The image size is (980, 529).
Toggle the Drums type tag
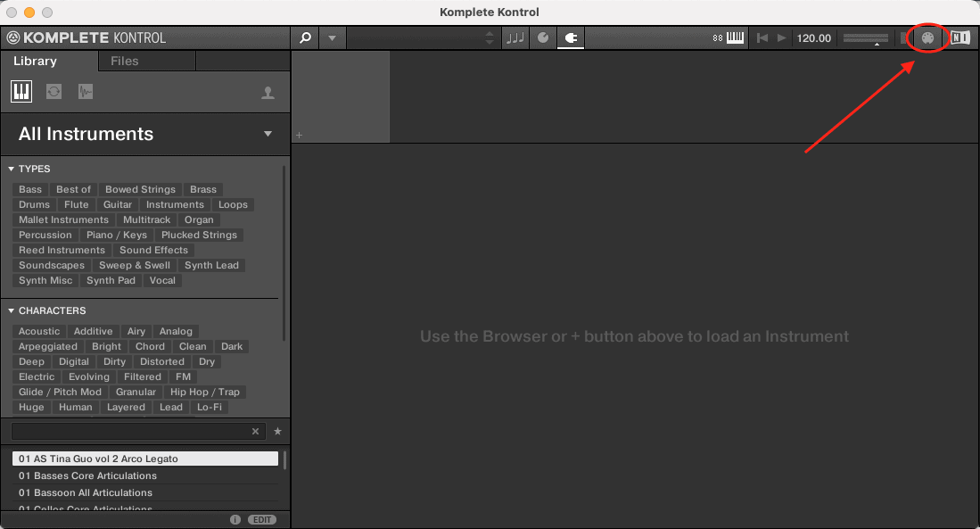[35, 204]
